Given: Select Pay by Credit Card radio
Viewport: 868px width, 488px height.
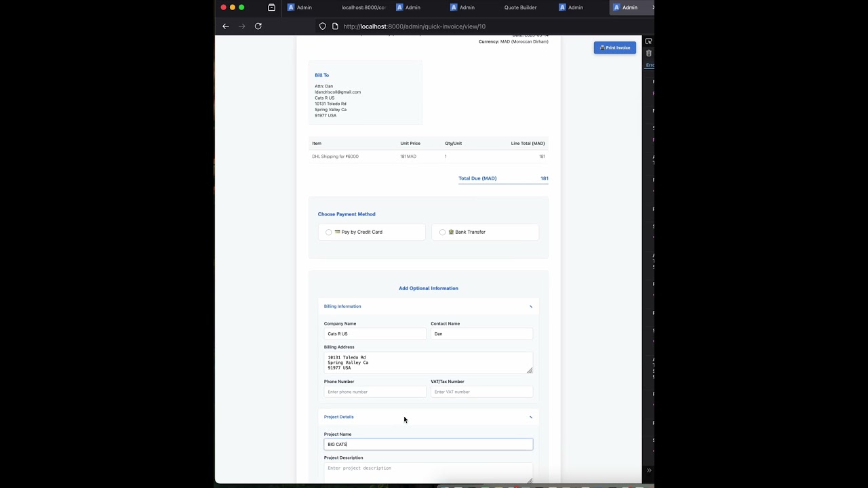Looking at the screenshot, I should [329, 232].
